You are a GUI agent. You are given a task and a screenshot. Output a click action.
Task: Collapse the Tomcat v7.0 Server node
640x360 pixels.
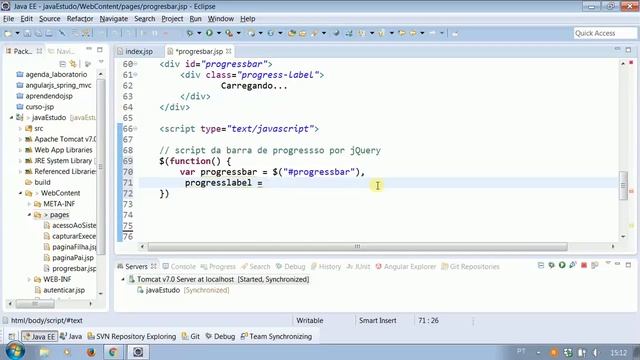tap(123, 280)
